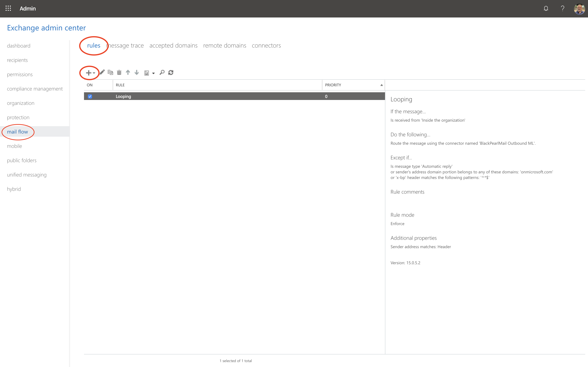This screenshot has height=367, width=588.
Task: Open the notifications bell
Action: click(x=546, y=9)
